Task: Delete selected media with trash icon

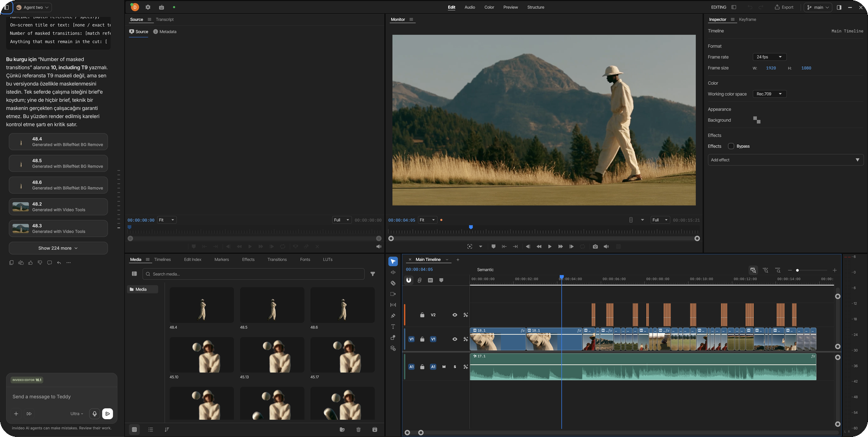Action: click(x=358, y=429)
